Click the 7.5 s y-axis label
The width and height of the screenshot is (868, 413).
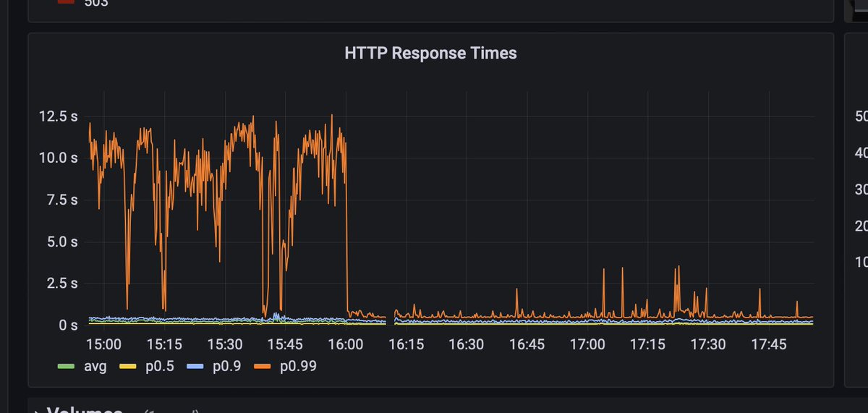pos(61,200)
